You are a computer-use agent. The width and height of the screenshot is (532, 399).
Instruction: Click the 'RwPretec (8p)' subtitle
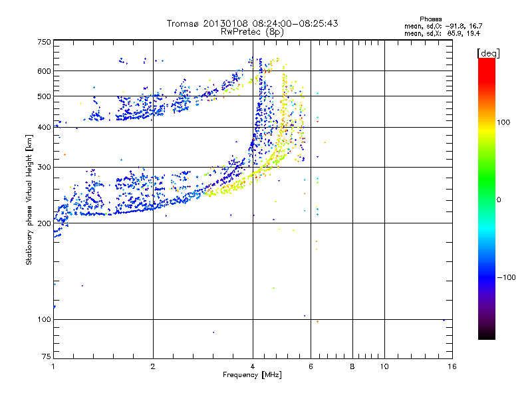point(252,32)
